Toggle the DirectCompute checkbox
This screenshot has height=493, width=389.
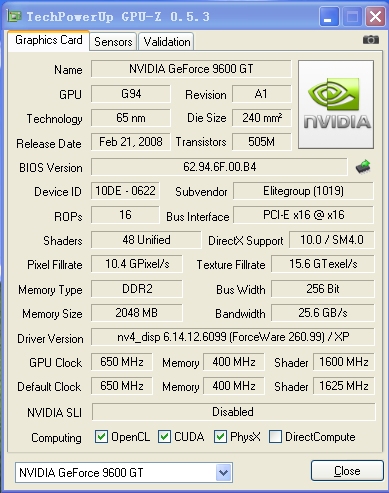[275, 436]
